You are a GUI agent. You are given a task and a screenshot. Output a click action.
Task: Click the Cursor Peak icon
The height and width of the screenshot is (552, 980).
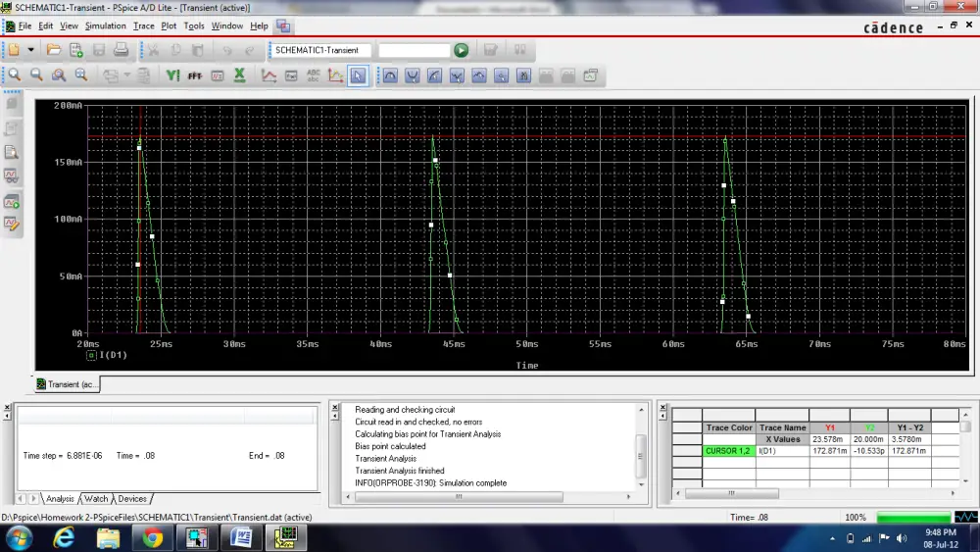coord(390,75)
